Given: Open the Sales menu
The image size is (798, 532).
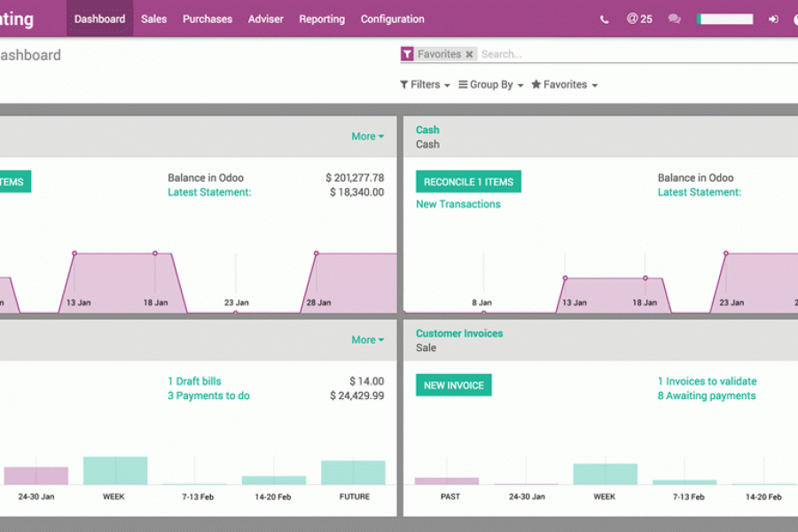Looking at the screenshot, I should [x=153, y=19].
